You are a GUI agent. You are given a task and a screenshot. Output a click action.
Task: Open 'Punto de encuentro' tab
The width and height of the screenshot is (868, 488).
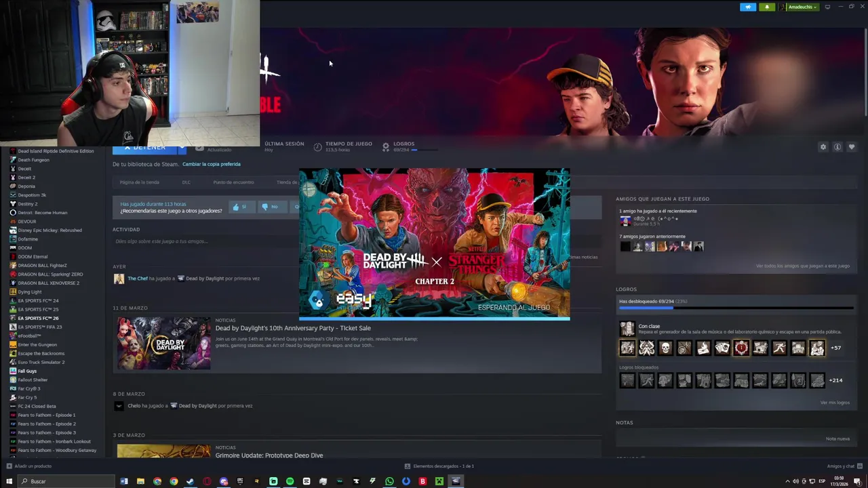point(233,182)
